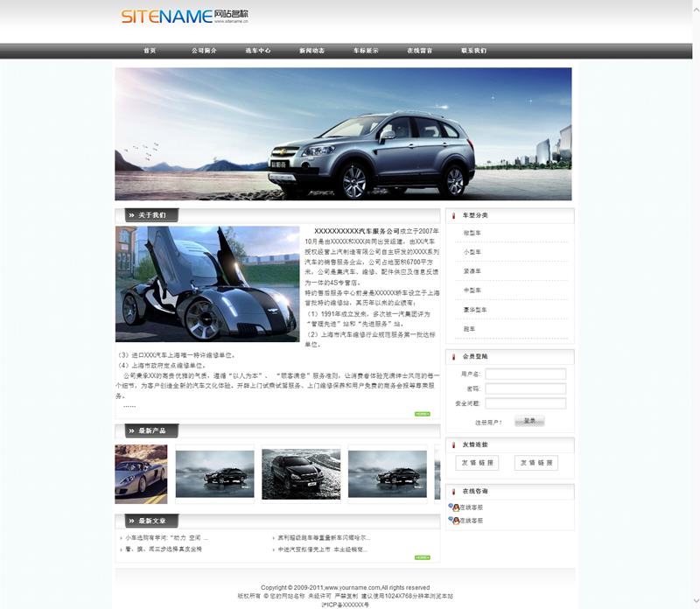
Task: Open the sports car photo in 关于我们
Action: pos(206,283)
